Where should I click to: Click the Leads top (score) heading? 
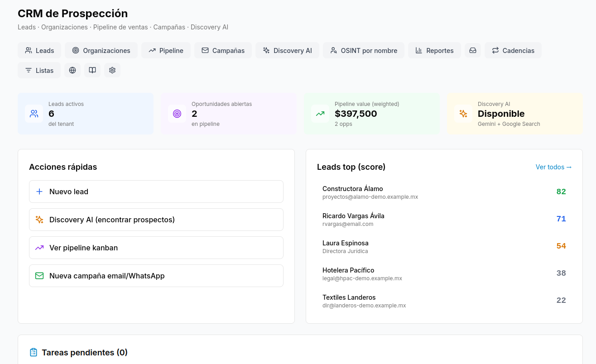coord(351,167)
